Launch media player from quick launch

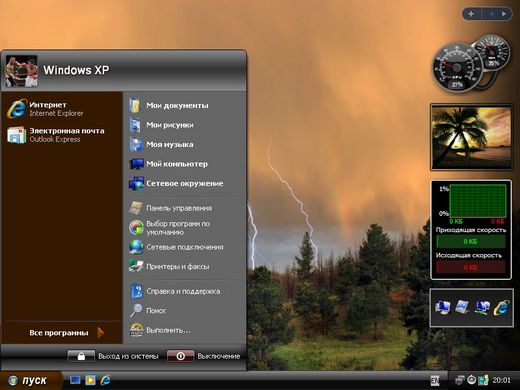pos(90,380)
